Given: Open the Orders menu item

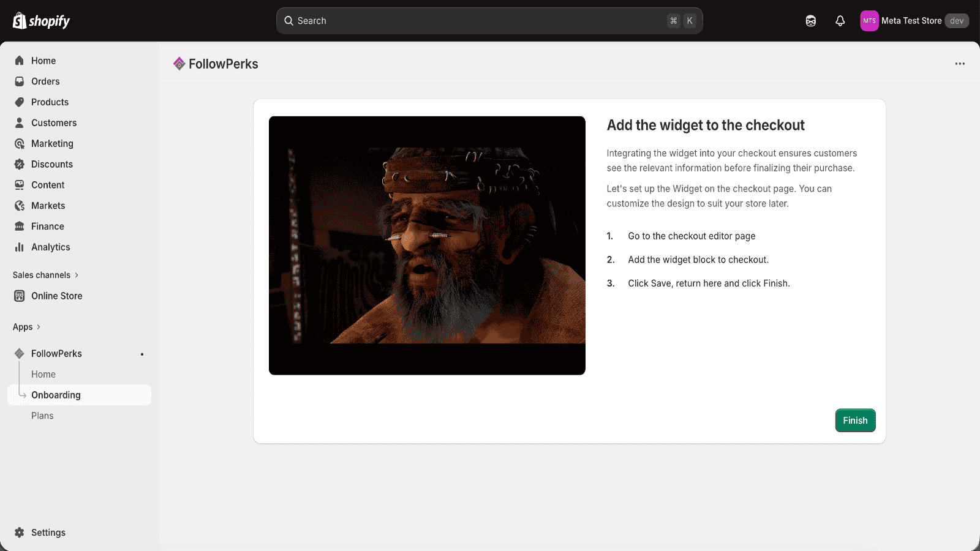Looking at the screenshot, I should (x=79, y=81).
